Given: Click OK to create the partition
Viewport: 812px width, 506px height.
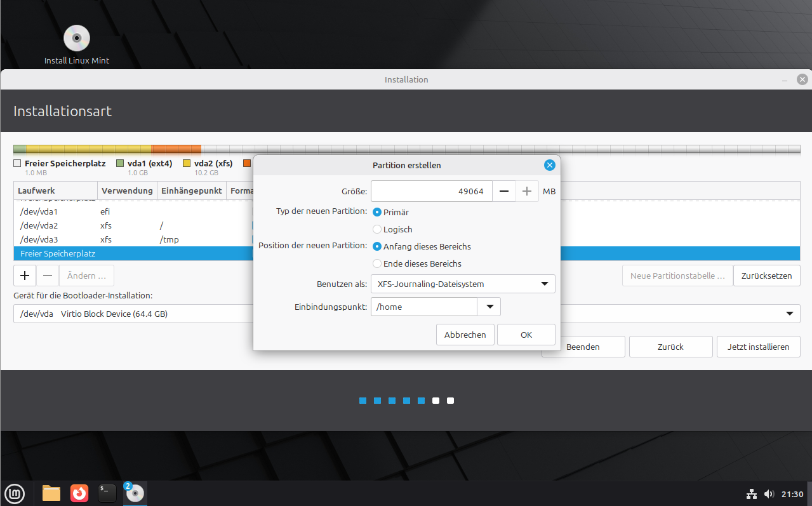Looking at the screenshot, I should click(x=526, y=335).
